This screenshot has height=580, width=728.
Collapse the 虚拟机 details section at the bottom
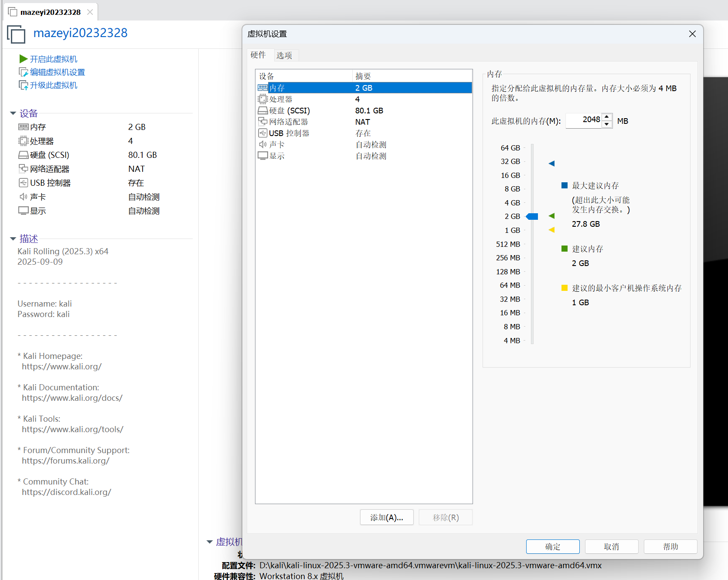(210, 542)
